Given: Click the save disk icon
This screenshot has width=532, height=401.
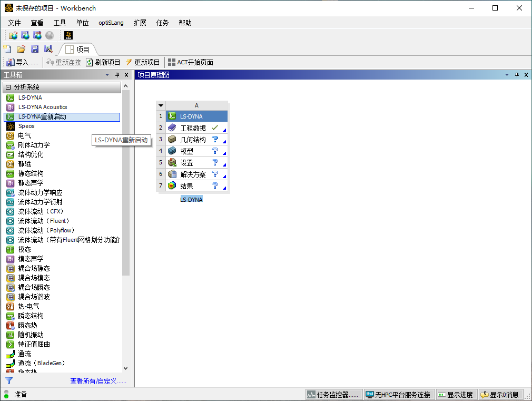Looking at the screenshot, I should (35, 49).
